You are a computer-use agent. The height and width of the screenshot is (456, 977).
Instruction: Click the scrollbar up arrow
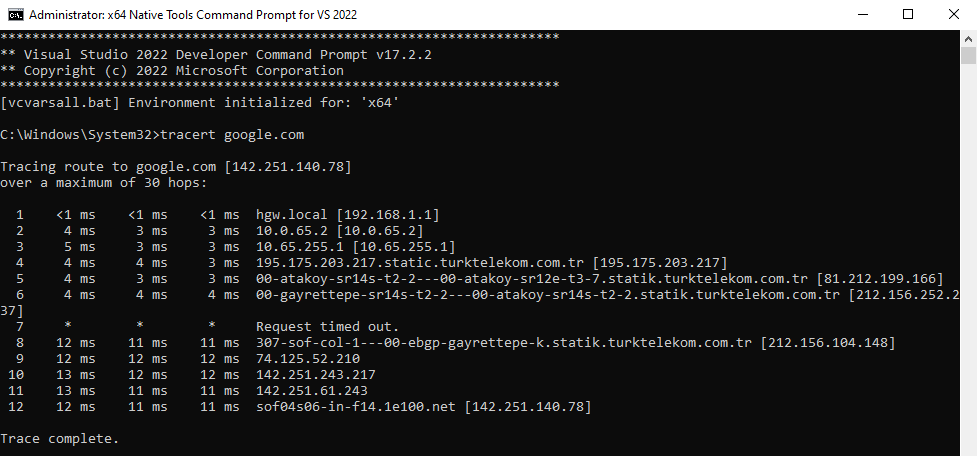click(968, 37)
